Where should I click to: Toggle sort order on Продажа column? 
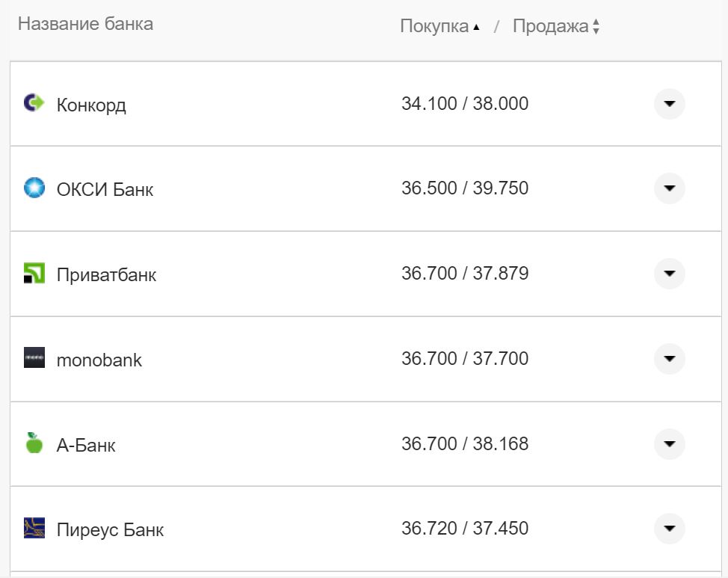[594, 25]
